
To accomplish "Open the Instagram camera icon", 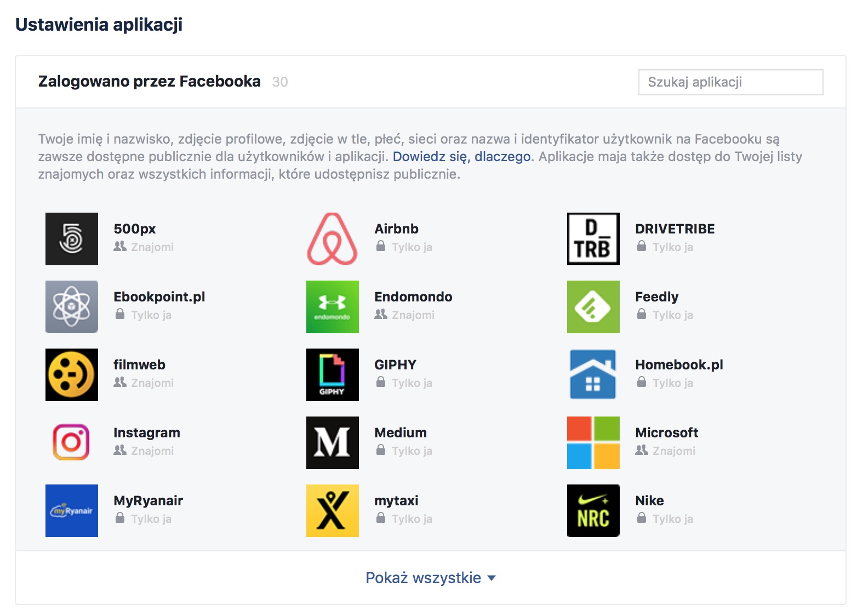I will [71, 443].
